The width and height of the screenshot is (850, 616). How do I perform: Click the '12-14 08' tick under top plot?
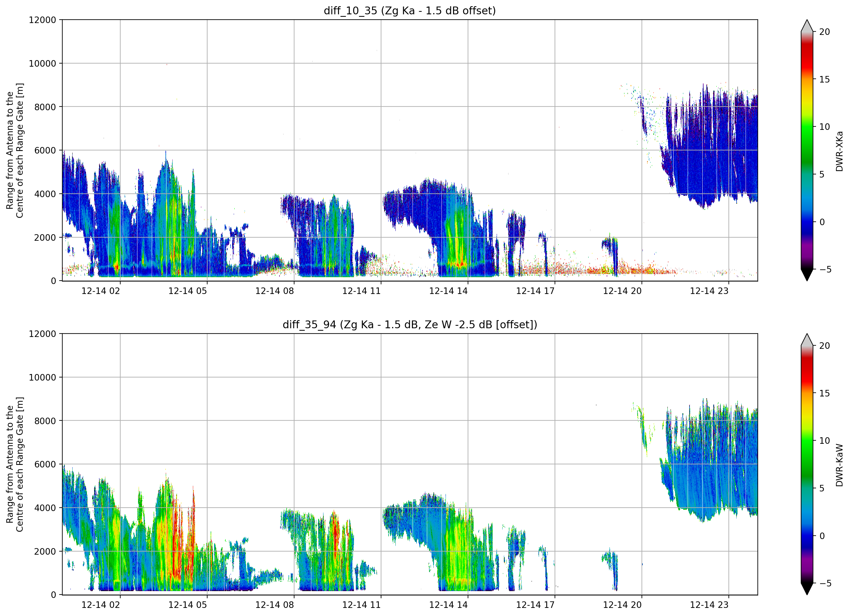click(x=275, y=291)
